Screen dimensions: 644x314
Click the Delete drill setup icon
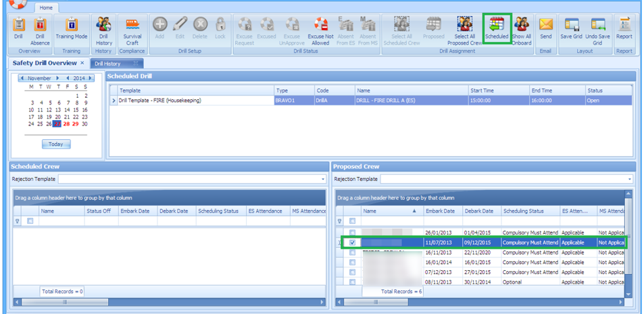200,28
